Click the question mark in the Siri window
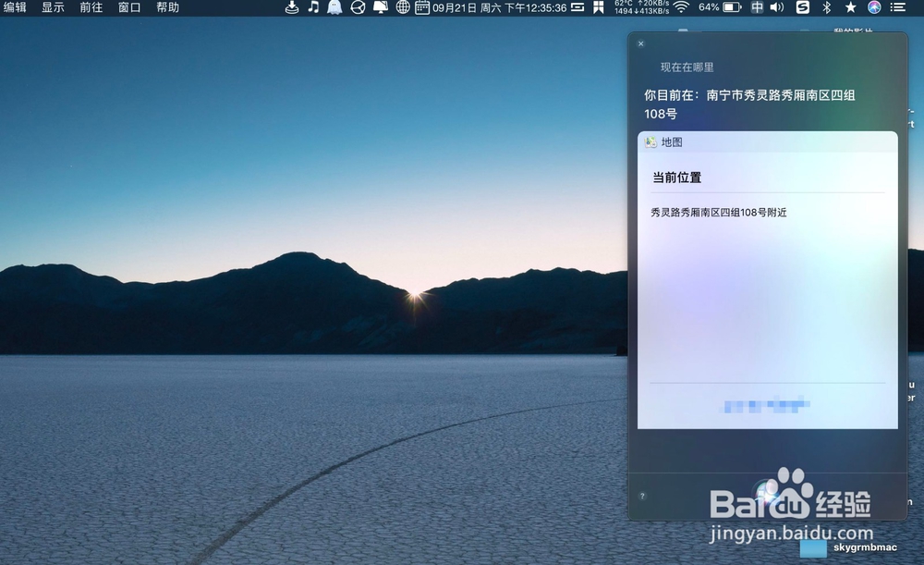The width and height of the screenshot is (924, 565). (x=642, y=496)
